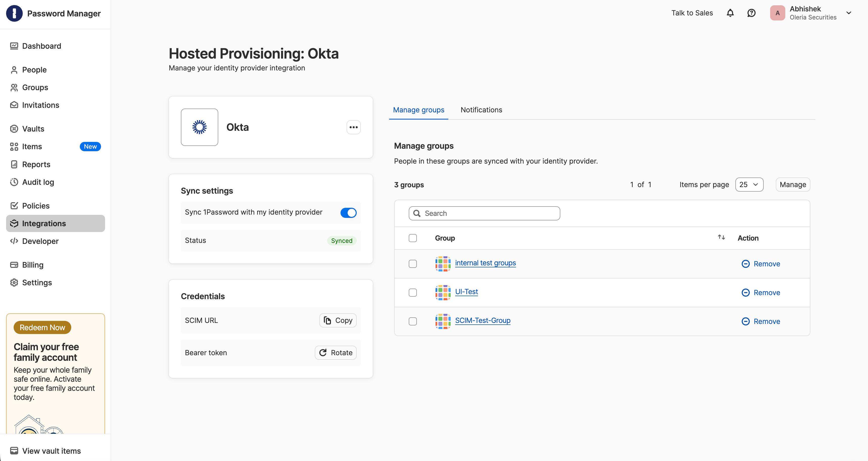The height and width of the screenshot is (461, 868).
Task: Click the Abhishek avatar icon
Action: [x=777, y=13]
